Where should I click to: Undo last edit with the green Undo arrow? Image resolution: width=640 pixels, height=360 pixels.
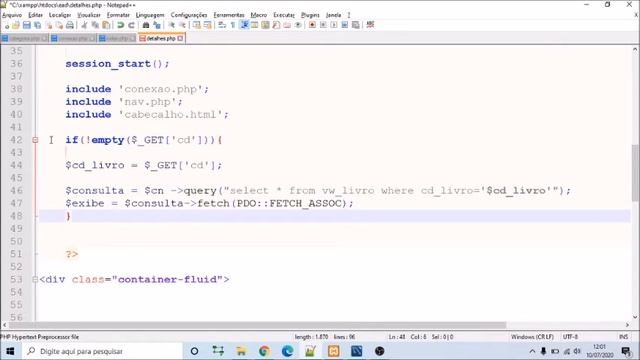(120, 25)
